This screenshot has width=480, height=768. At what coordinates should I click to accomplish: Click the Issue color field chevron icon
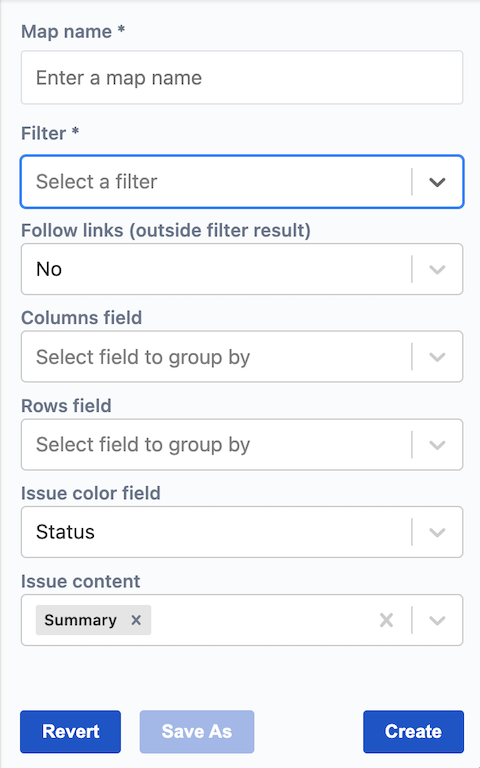tap(437, 532)
